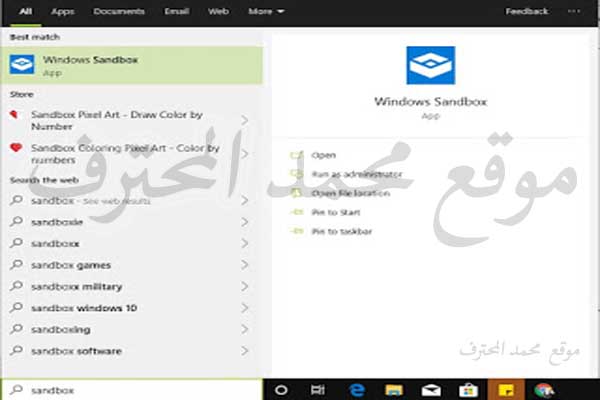Choose Run as administrator
Screen dimensions: 600x400
click(357, 174)
